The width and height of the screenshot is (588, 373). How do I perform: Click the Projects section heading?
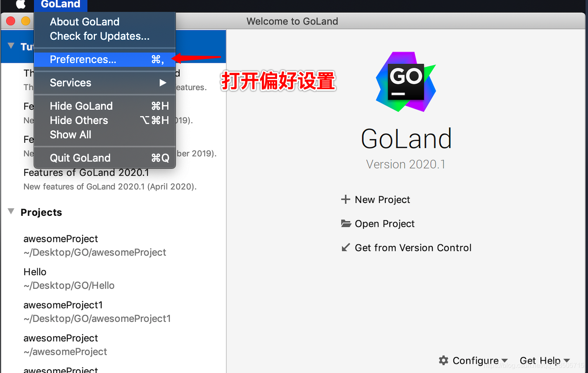click(x=41, y=212)
